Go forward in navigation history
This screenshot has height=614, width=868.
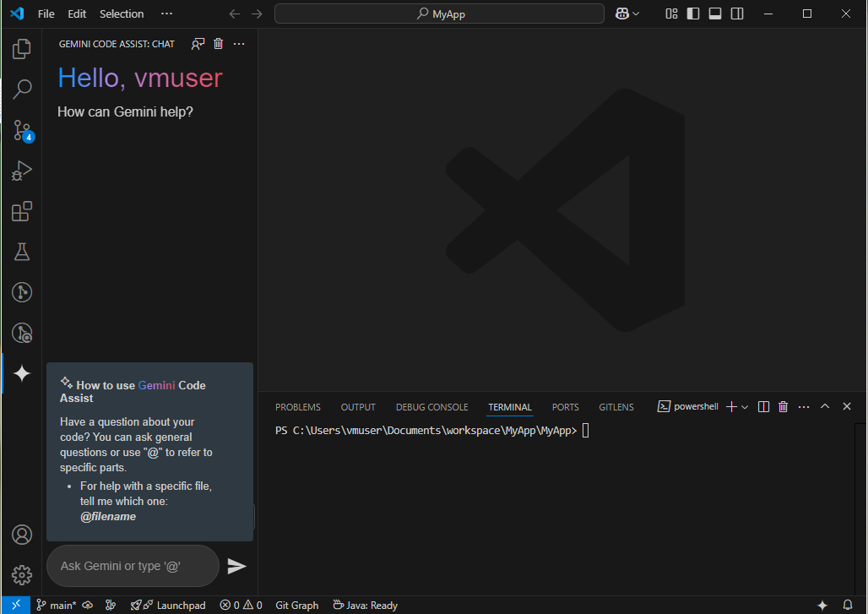[x=257, y=14]
